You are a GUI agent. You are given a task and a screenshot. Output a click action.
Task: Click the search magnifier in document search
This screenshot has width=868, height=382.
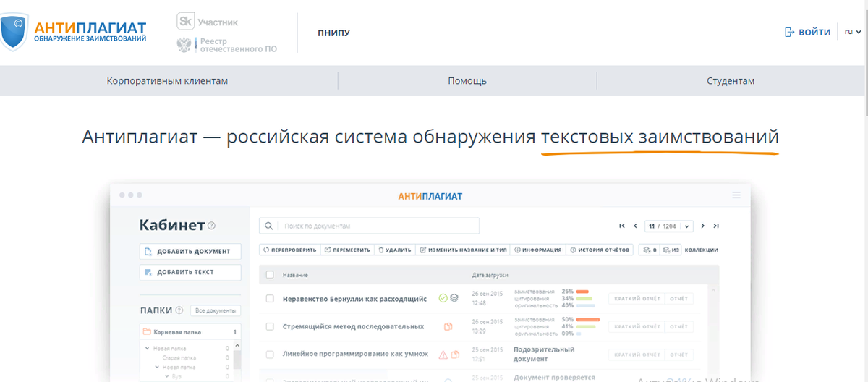[x=269, y=226]
